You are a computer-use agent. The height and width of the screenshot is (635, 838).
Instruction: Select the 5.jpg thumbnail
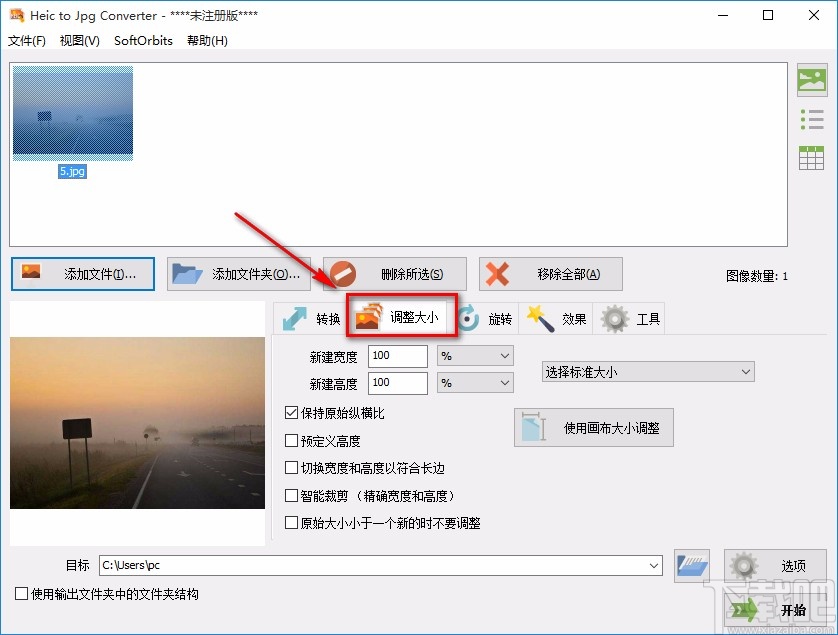(72, 112)
